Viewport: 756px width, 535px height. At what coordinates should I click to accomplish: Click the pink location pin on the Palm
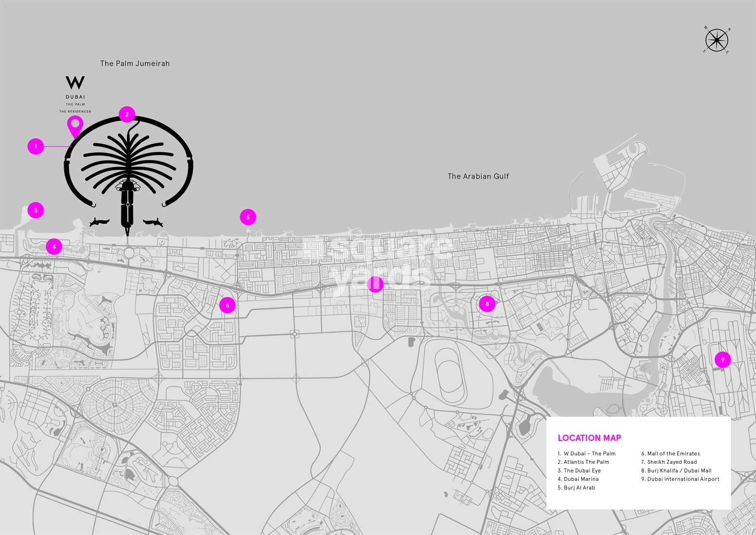pos(74,128)
